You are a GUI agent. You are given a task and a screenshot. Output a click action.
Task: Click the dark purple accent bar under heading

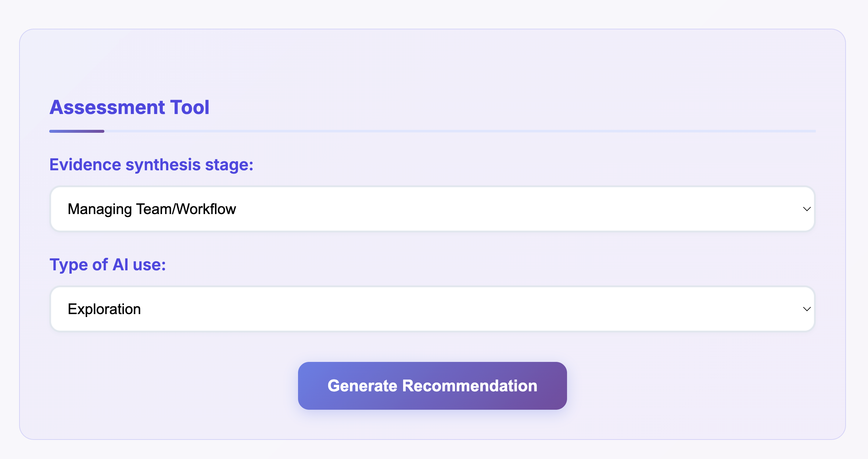click(x=77, y=131)
